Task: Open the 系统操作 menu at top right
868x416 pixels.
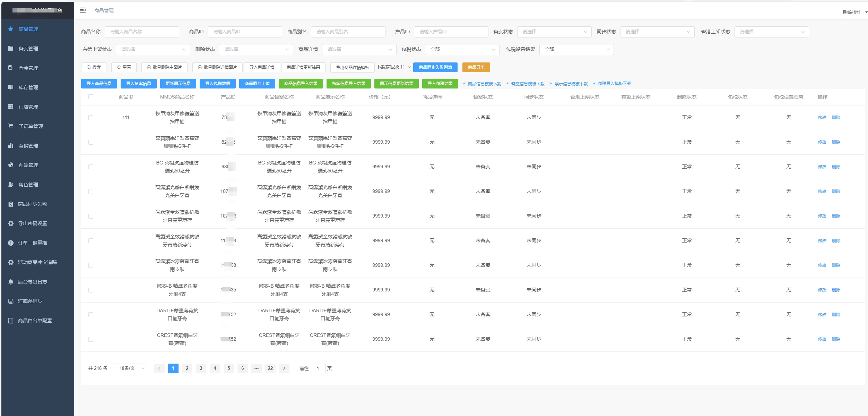Action: pos(854,12)
